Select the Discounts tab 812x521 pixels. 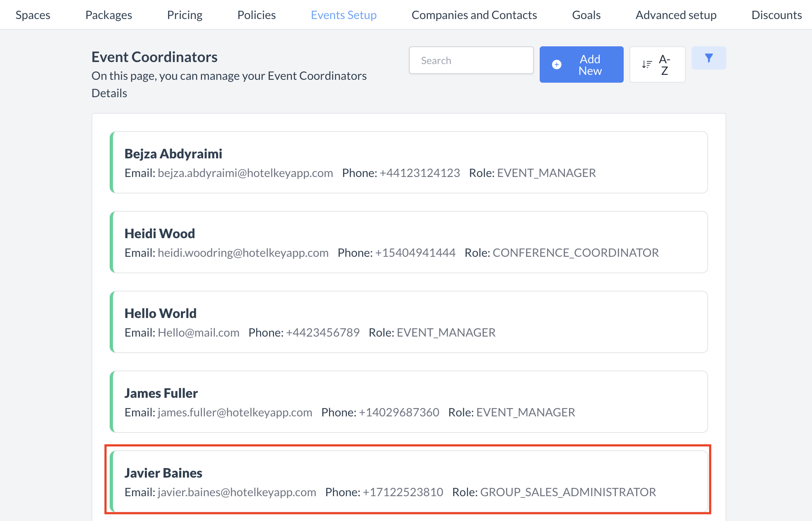pyautogui.click(x=776, y=14)
